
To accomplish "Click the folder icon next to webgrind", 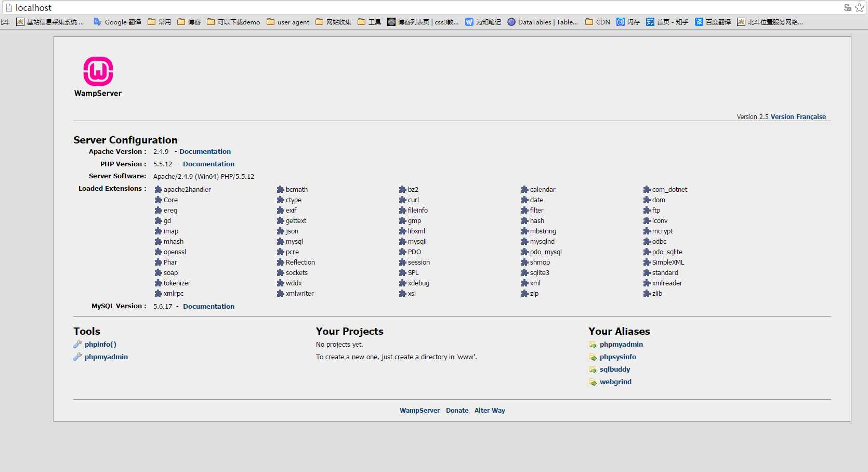I will (593, 382).
